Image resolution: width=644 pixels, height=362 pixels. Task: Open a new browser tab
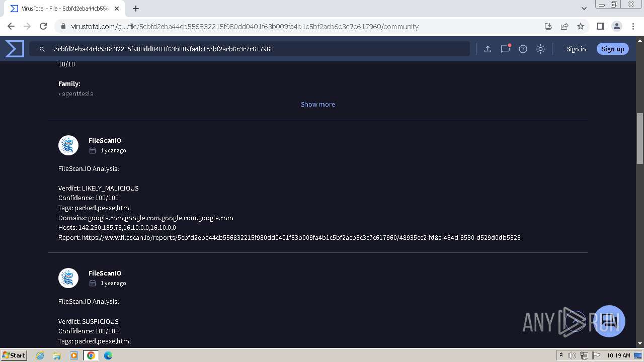(x=136, y=9)
